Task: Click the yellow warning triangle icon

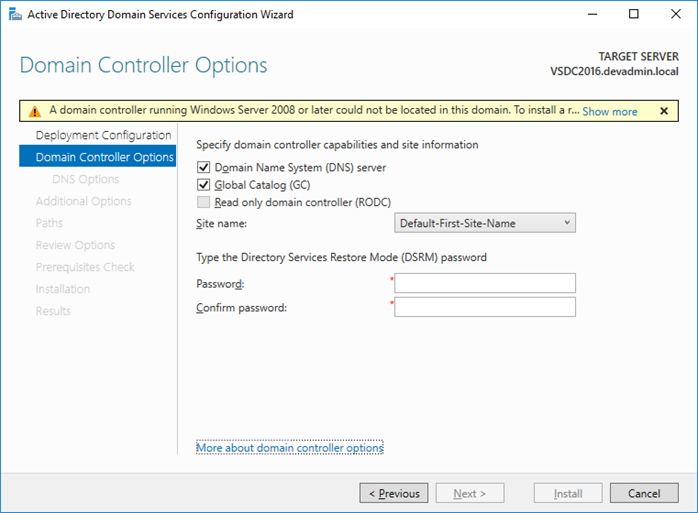Action: (35, 111)
